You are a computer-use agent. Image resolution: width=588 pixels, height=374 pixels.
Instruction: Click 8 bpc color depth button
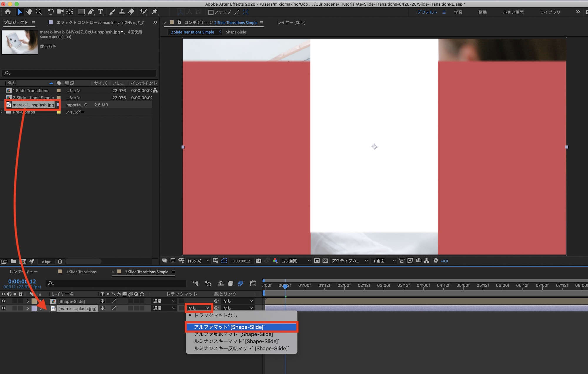pos(46,262)
